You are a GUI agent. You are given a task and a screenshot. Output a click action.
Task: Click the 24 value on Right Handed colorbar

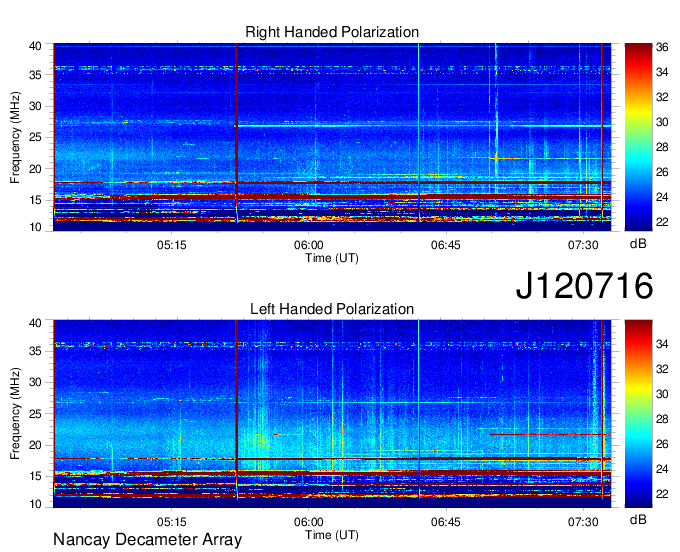tap(662, 197)
